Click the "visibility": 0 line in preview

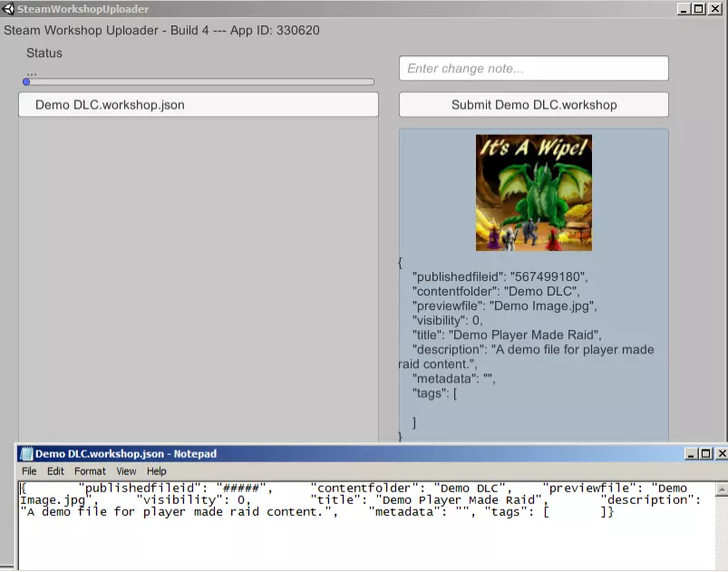(x=448, y=320)
